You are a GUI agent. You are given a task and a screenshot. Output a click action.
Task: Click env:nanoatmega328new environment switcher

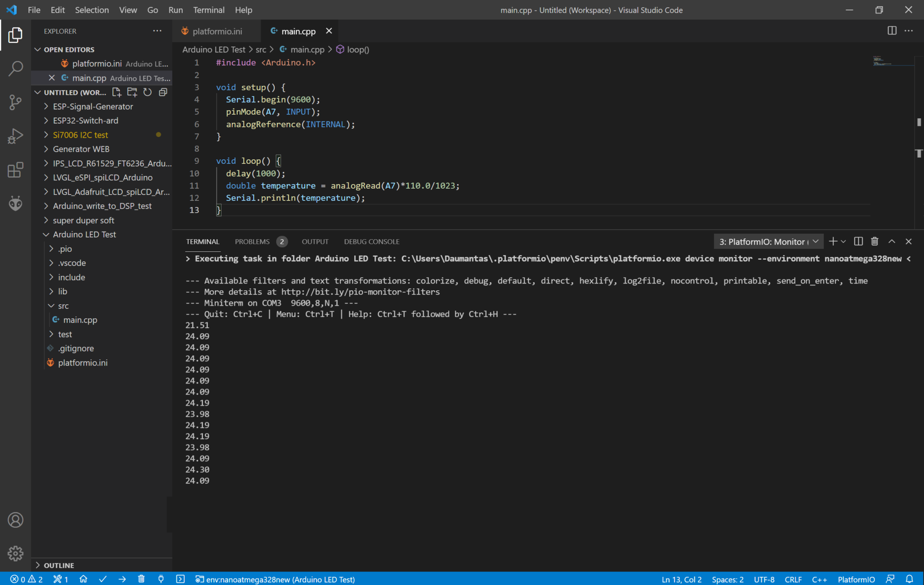[275, 579]
